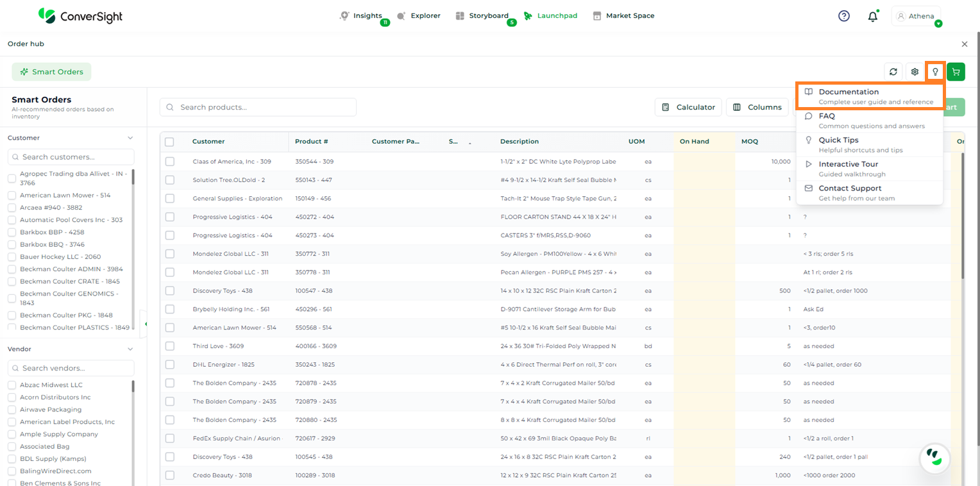Check the American Lawn Mower - 514 customer filter

pyautogui.click(x=12, y=196)
